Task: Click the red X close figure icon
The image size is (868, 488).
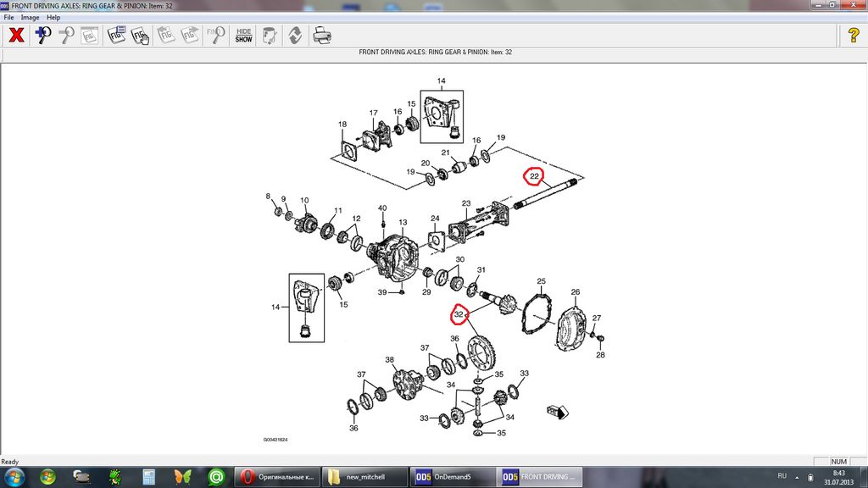Action: [x=15, y=36]
